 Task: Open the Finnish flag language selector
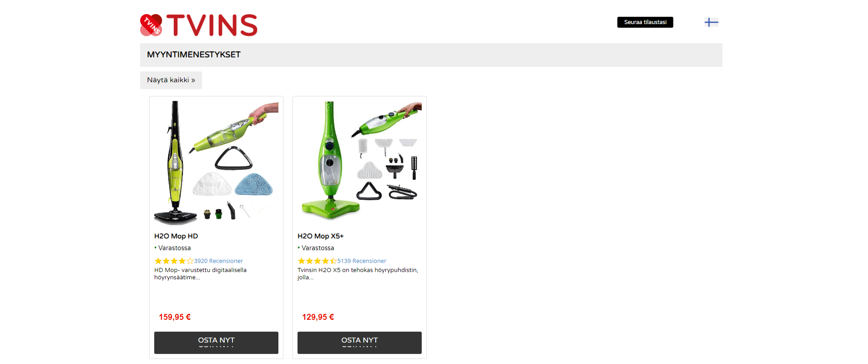[711, 22]
